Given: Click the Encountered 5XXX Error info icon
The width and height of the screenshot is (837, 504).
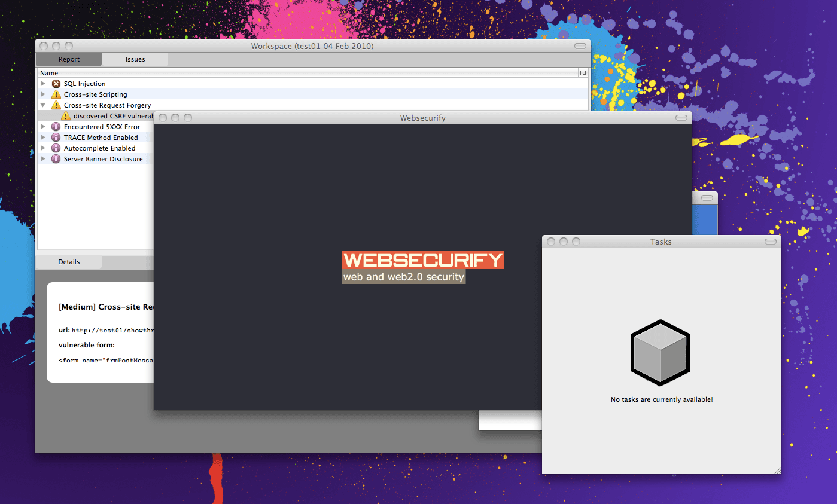Looking at the screenshot, I should pyautogui.click(x=56, y=127).
